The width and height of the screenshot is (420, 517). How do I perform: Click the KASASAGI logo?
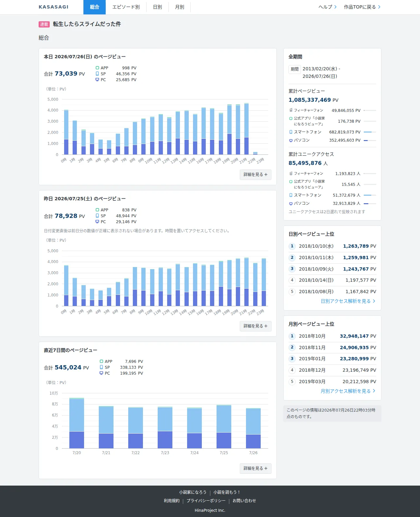(x=54, y=7)
